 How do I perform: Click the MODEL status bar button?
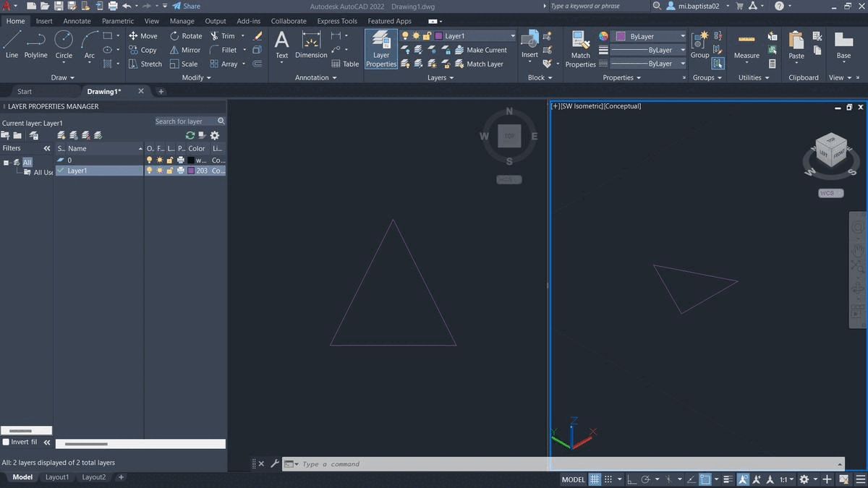point(573,479)
